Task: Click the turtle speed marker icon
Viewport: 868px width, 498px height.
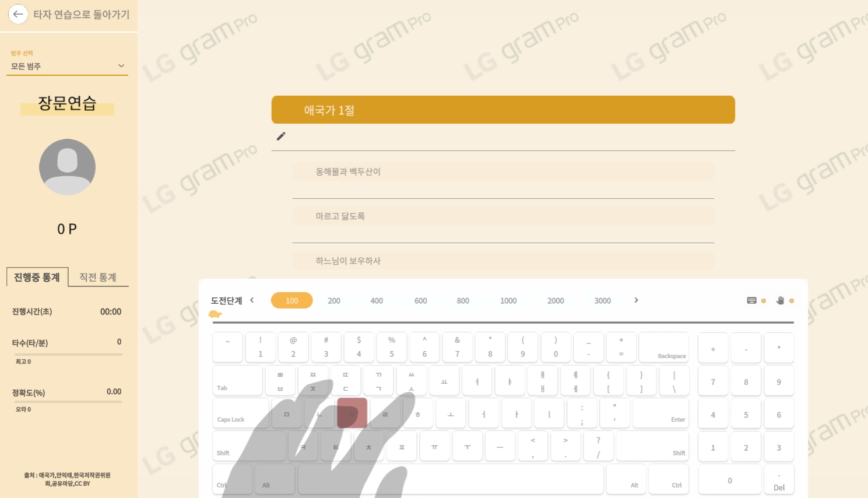Action: point(215,314)
